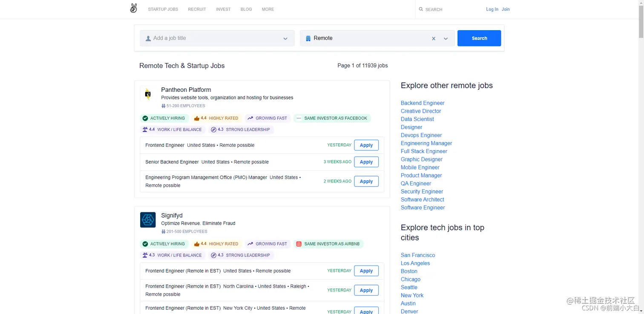The image size is (644, 314).
Task: Open Pantheon Platform company title
Action: (x=186, y=90)
